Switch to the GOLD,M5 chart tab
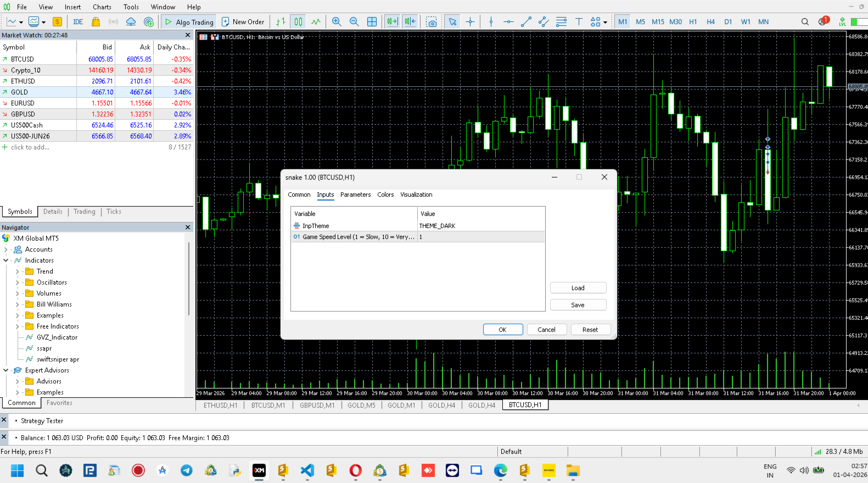Screen dimensions: 868x483 click(x=361, y=406)
